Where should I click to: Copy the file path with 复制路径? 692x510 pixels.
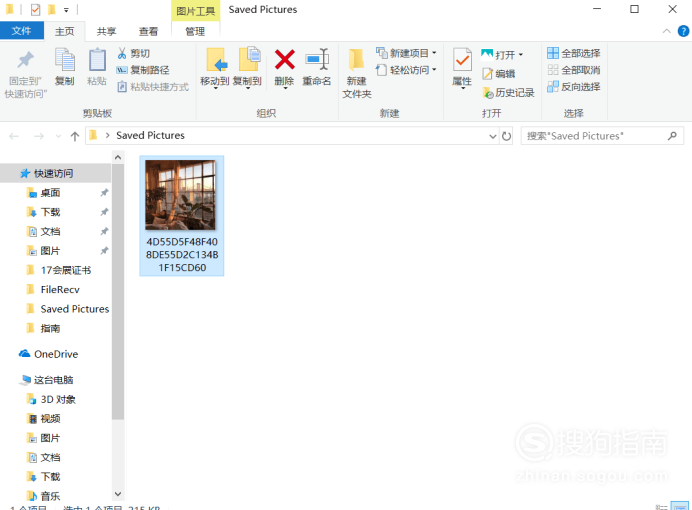143,70
